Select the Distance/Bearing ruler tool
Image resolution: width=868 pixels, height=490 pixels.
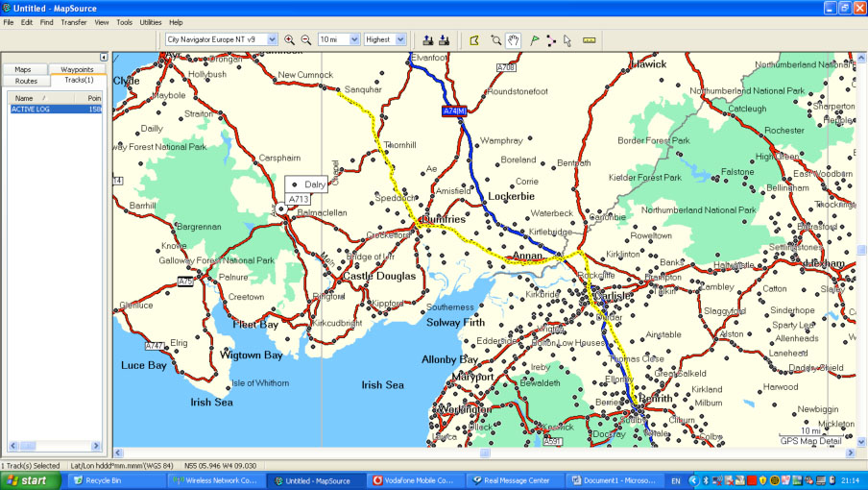point(589,39)
